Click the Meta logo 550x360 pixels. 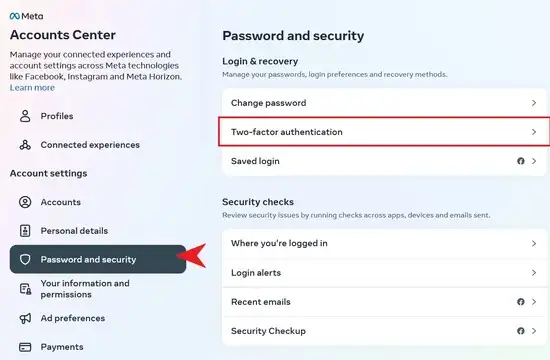click(27, 16)
